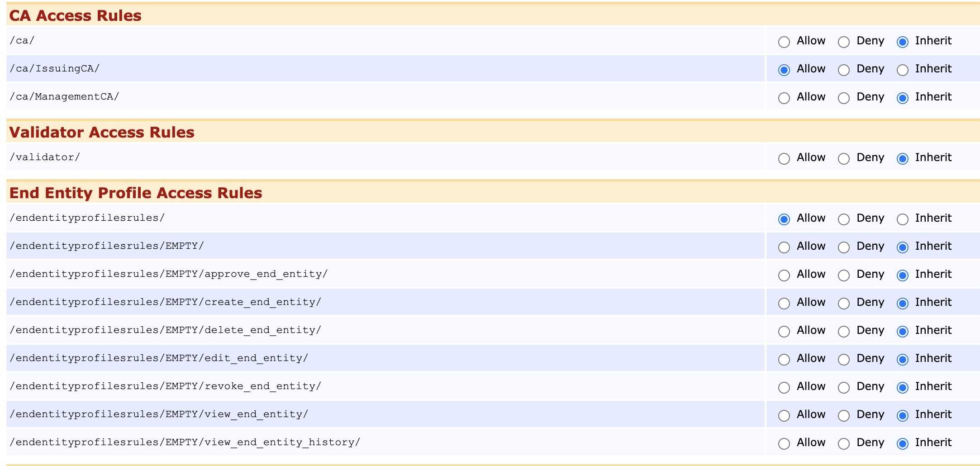The image size is (980, 466).
Task: Select Deny for /ca/ rule
Action: tap(843, 42)
